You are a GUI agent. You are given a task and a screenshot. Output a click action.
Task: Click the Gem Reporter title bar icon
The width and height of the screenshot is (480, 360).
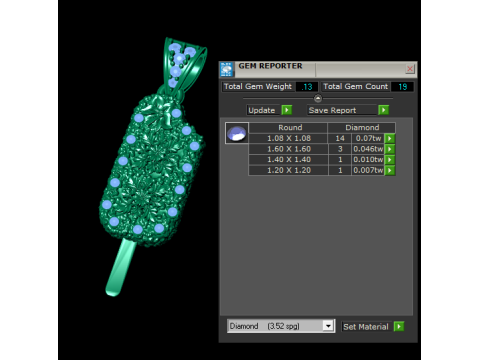(x=227, y=69)
